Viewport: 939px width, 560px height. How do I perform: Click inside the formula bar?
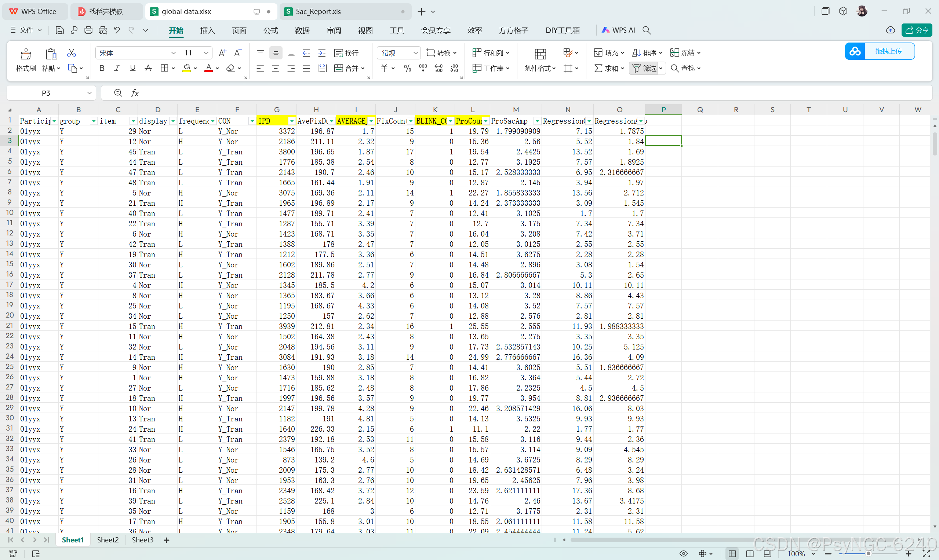302,92
